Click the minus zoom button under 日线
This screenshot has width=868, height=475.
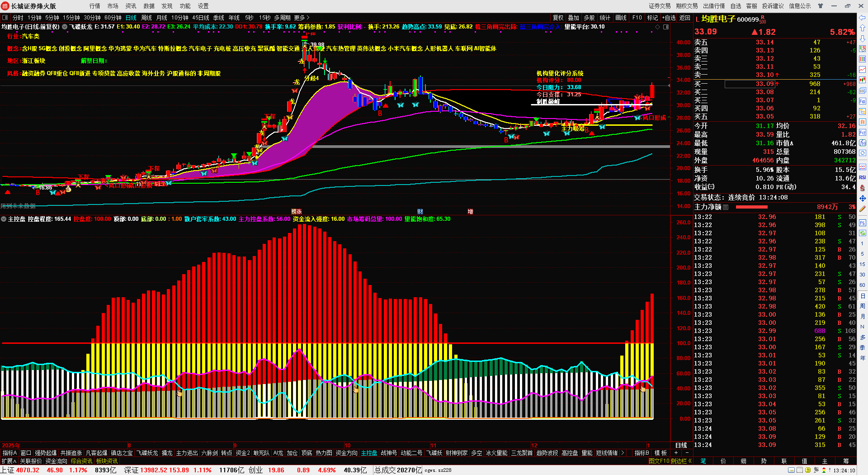[687, 453]
